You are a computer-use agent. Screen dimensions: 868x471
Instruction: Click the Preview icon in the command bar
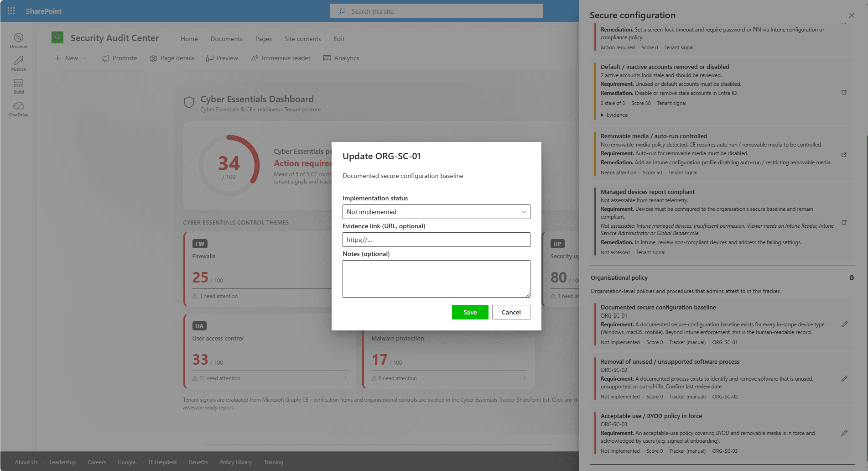209,58
